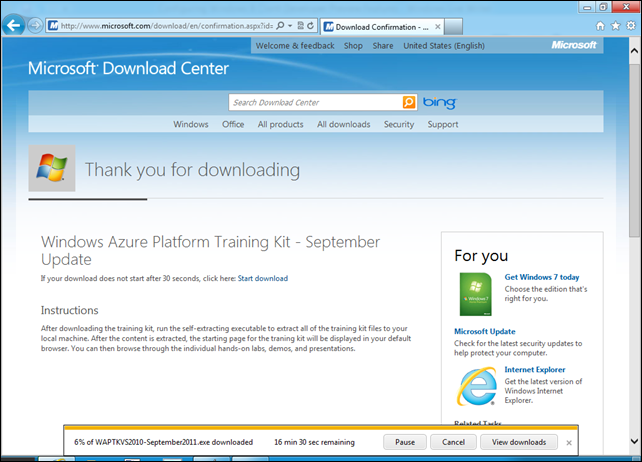Open Favorites star icon
The height and width of the screenshot is (462, 642).
coord(615,26)
